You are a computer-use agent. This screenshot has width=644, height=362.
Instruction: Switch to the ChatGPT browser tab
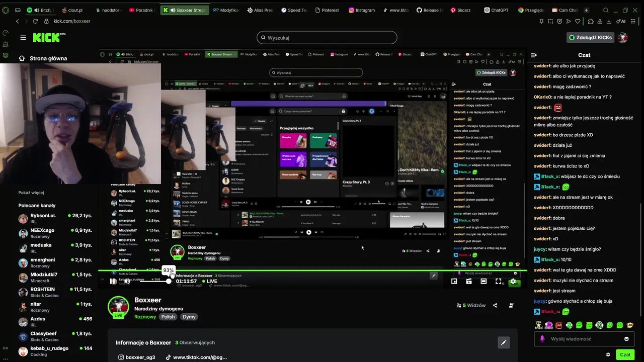(x=497, y=10)
